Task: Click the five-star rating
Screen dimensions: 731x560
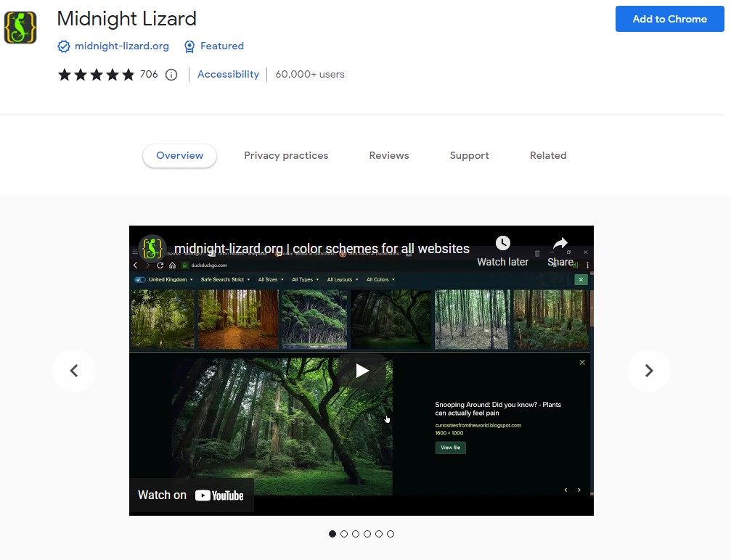Action: pos(96,75)
